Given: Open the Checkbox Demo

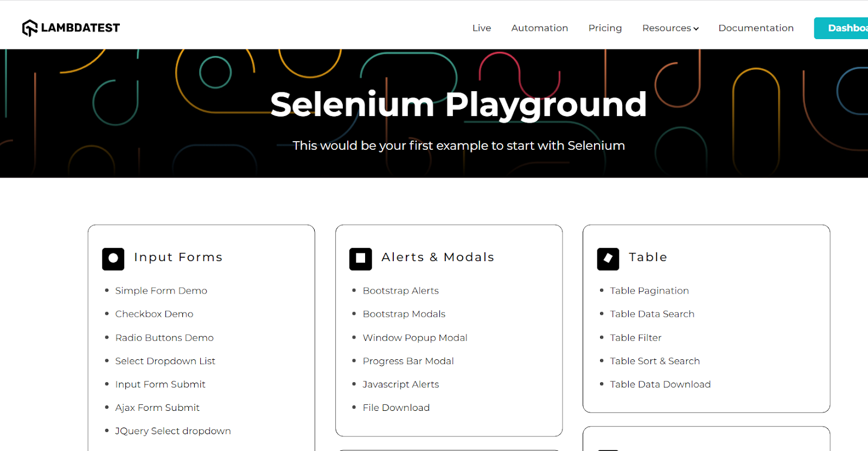Looking at the screenshot, I should 154,314.
